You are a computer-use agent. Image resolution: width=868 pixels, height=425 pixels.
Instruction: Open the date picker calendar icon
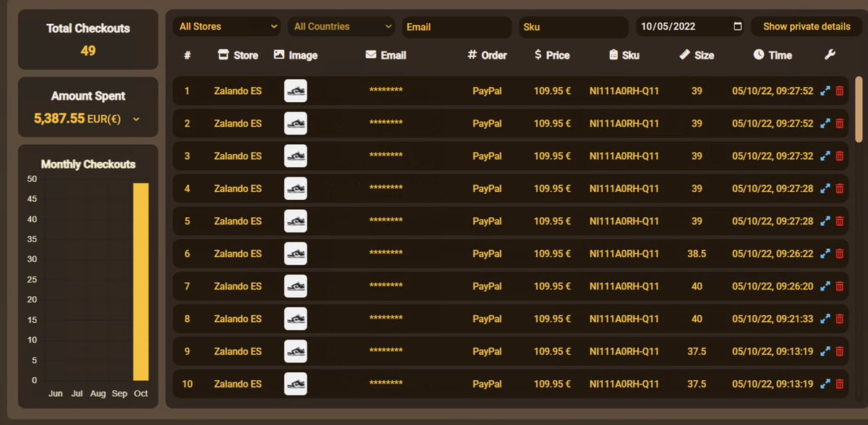[x=738, y=27]
